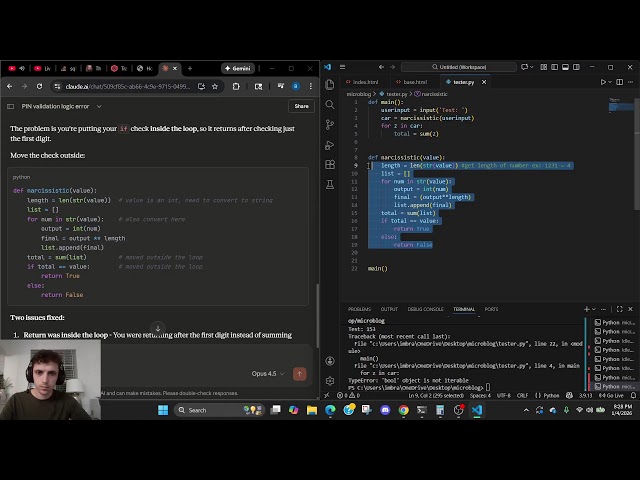Open the DEBUG CONSOLE panel tab

(x=425, y=309)
